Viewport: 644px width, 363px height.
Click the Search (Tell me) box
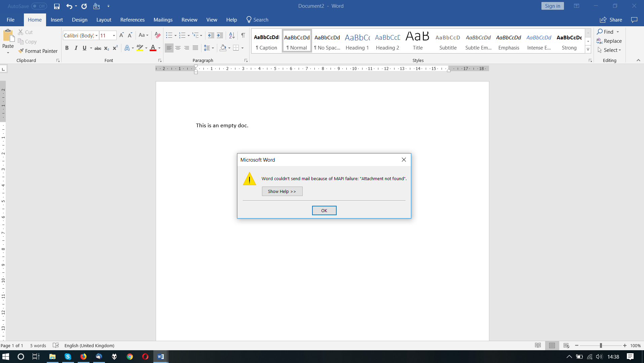pyautogui.click(x=257, y=20)
